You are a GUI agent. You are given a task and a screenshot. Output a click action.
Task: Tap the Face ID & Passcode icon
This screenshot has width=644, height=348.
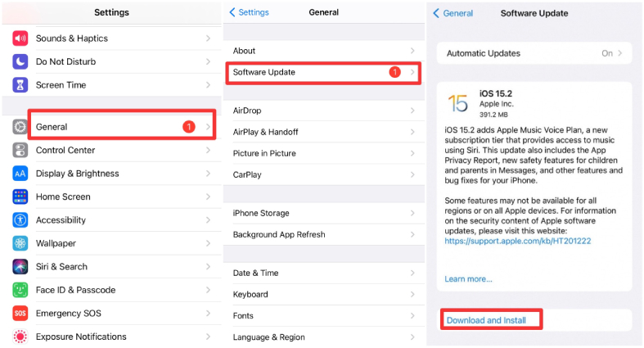[20, 290]
